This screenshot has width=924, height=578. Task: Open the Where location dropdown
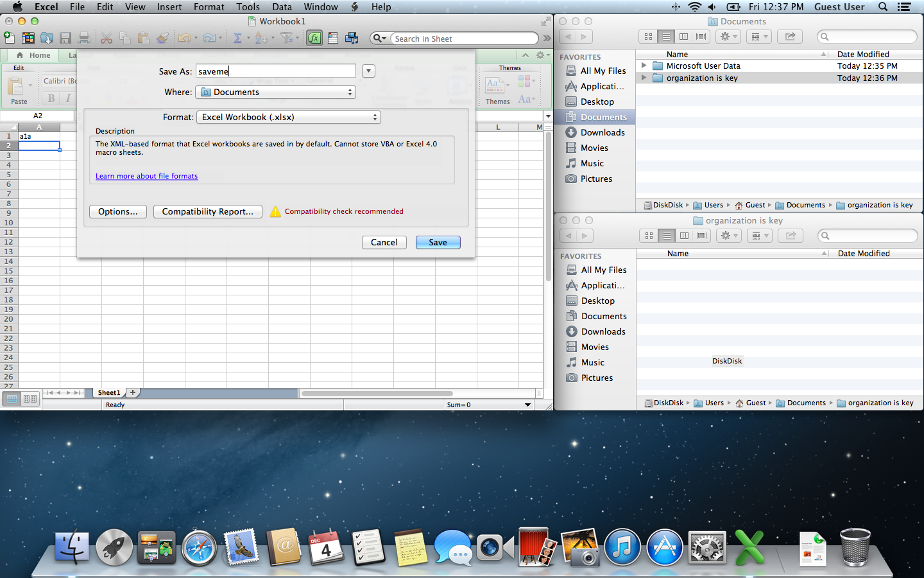tap(275, 92)
